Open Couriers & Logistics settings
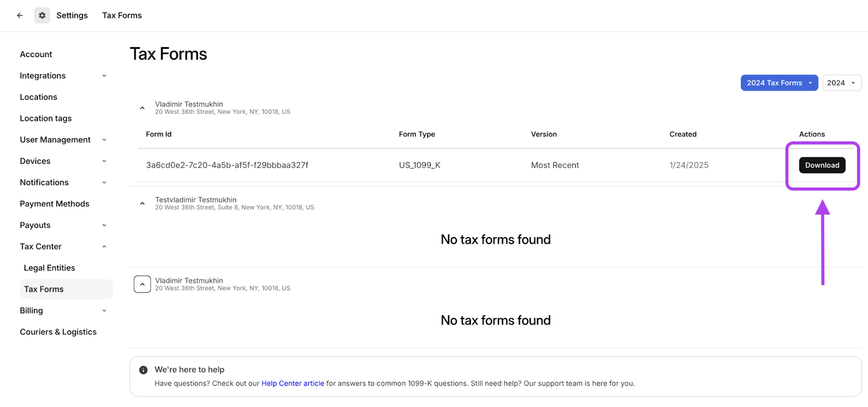868x407 pixels. [58, 332]
